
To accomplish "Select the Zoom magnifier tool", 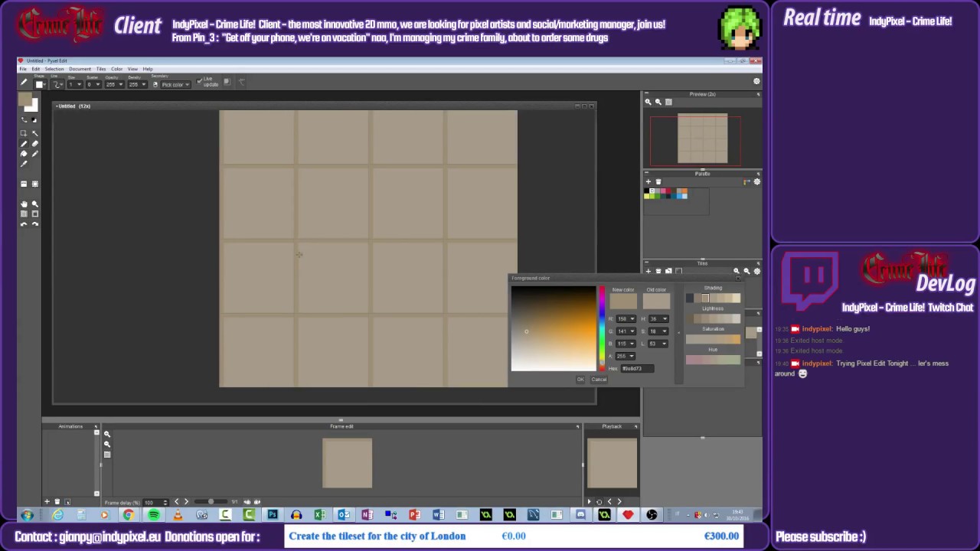I will click(35, 204).
